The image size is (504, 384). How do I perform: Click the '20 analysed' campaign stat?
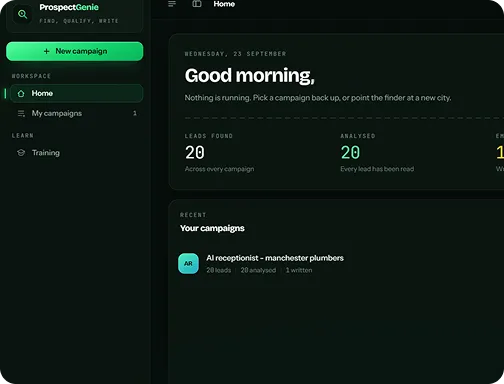[258, 270]
